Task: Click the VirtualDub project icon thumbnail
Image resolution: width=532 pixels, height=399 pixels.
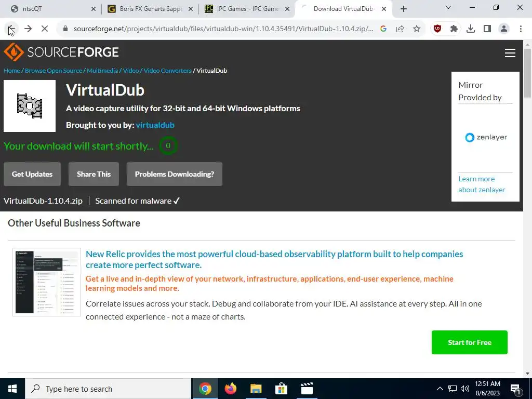Action: point(30,106)
